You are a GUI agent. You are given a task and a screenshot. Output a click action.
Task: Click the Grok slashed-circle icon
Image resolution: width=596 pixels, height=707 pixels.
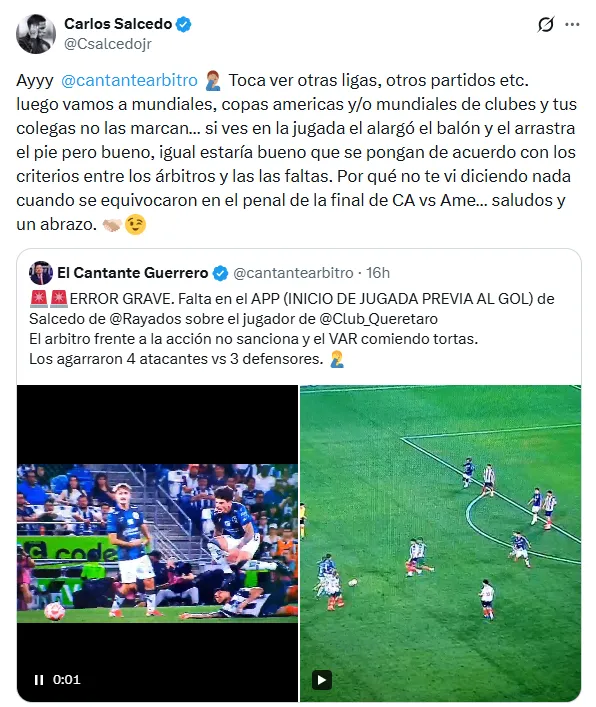pos(545,24)
